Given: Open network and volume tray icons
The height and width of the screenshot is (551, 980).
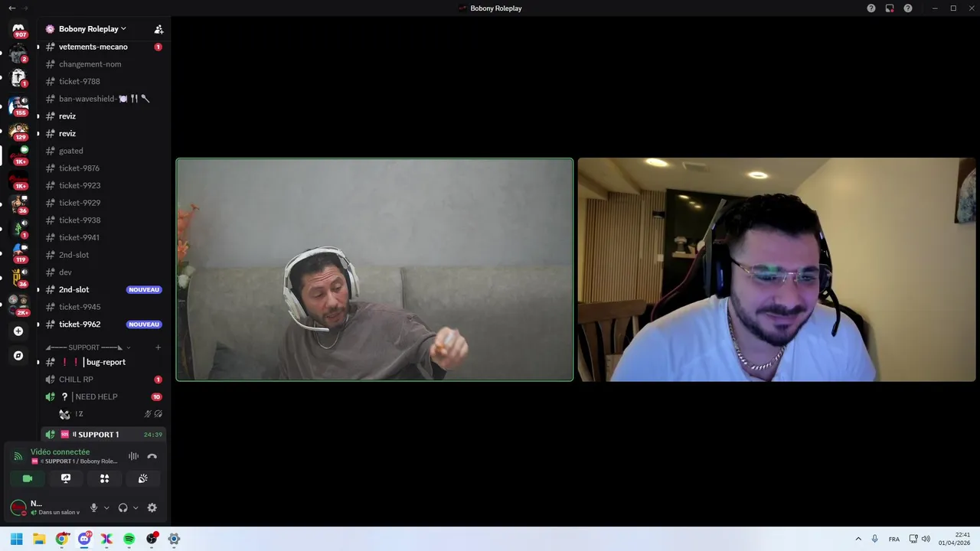Looking at the screenshot, I should click(920, 539).
